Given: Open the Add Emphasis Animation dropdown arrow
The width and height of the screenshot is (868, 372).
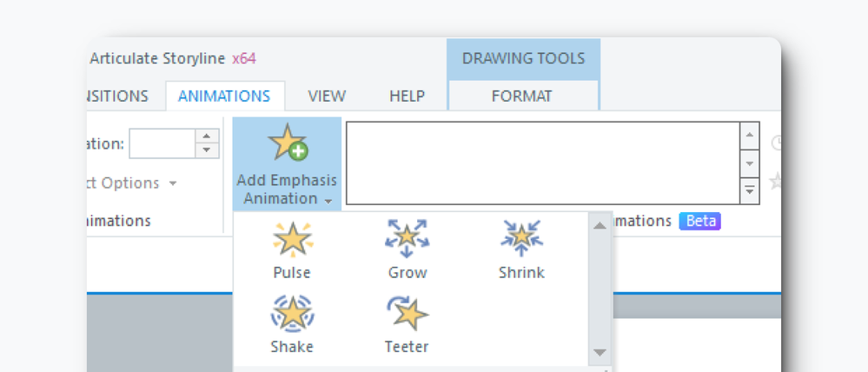Looking at the screenshot, I should (328, 201).
